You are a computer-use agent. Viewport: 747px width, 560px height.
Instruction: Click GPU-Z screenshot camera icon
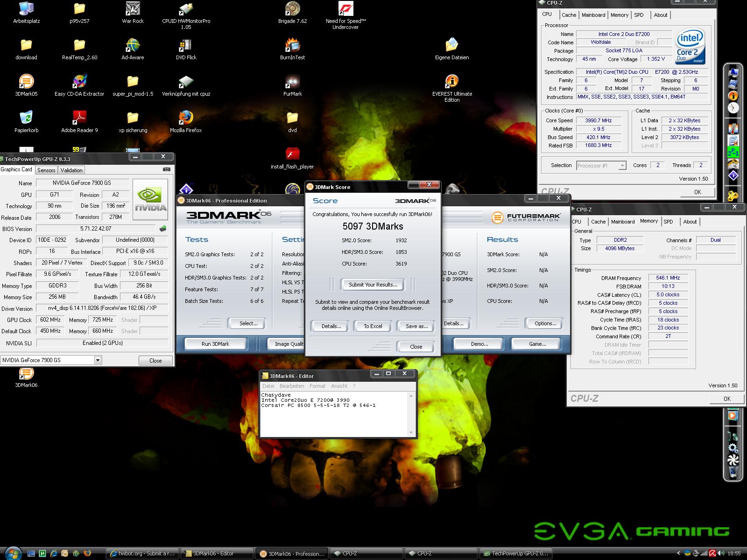(x=166, y=169)
